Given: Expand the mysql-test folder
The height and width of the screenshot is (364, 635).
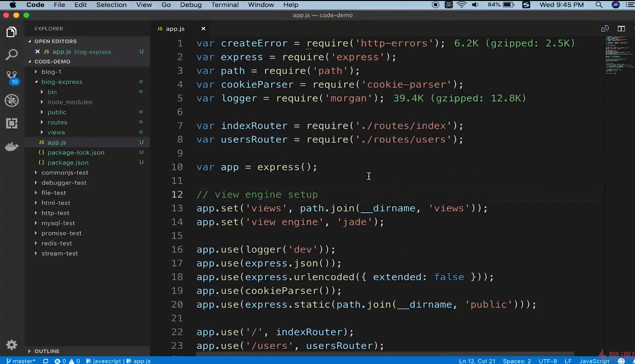Looking at the screenshot, I should [36, 223].
